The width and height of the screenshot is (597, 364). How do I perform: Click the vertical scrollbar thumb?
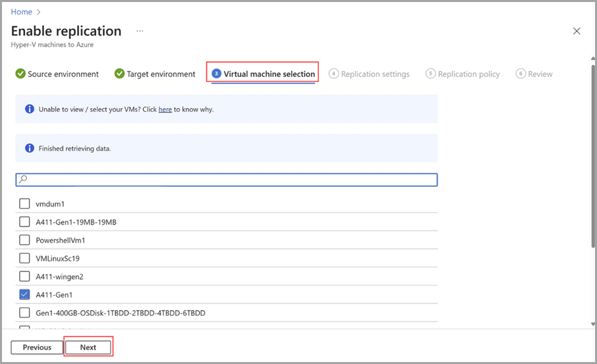tap(593, 156)
